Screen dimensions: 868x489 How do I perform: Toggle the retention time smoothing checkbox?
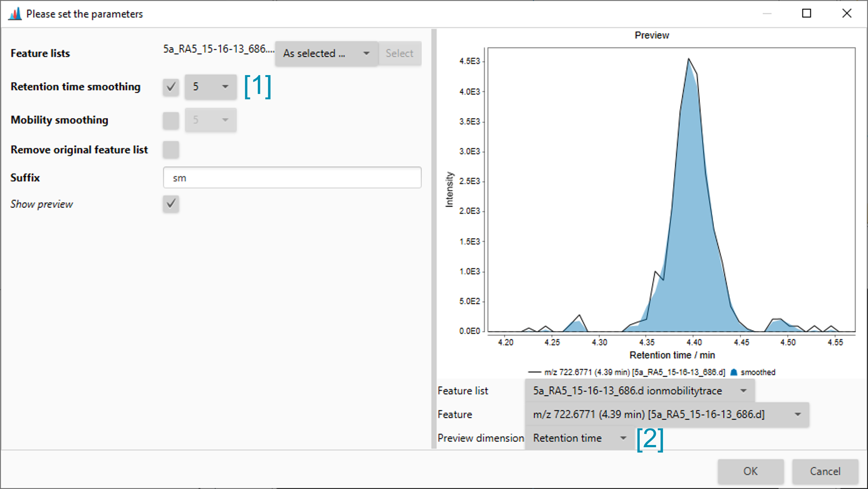[x=171, y=86]
